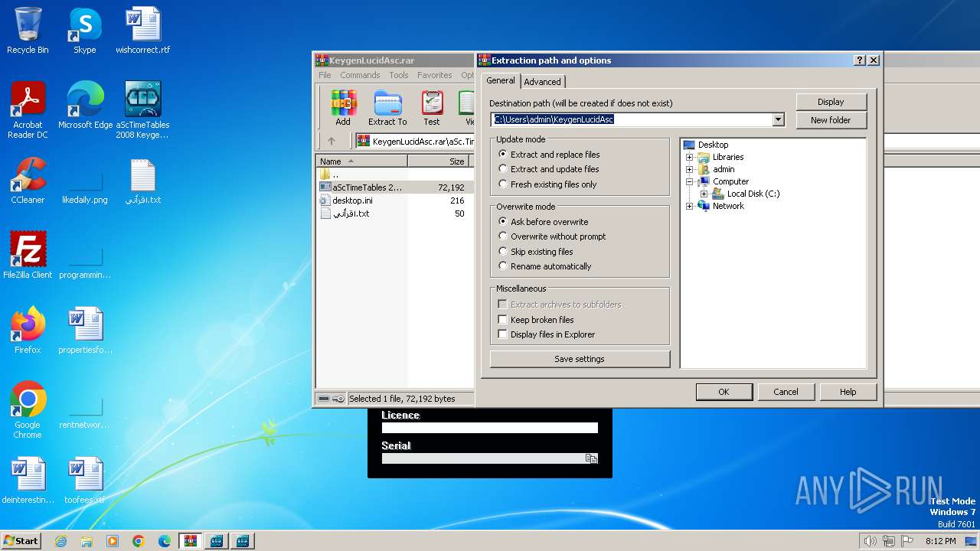Click inside the Licence text field
This screenshot has width=980, height=551.
click(x=489, y=429)
